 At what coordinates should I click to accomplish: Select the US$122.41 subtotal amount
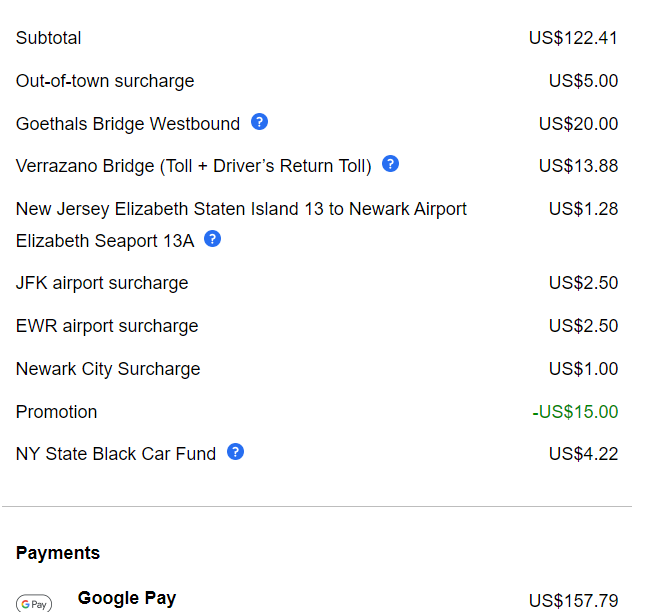click(x=573, y=38)
